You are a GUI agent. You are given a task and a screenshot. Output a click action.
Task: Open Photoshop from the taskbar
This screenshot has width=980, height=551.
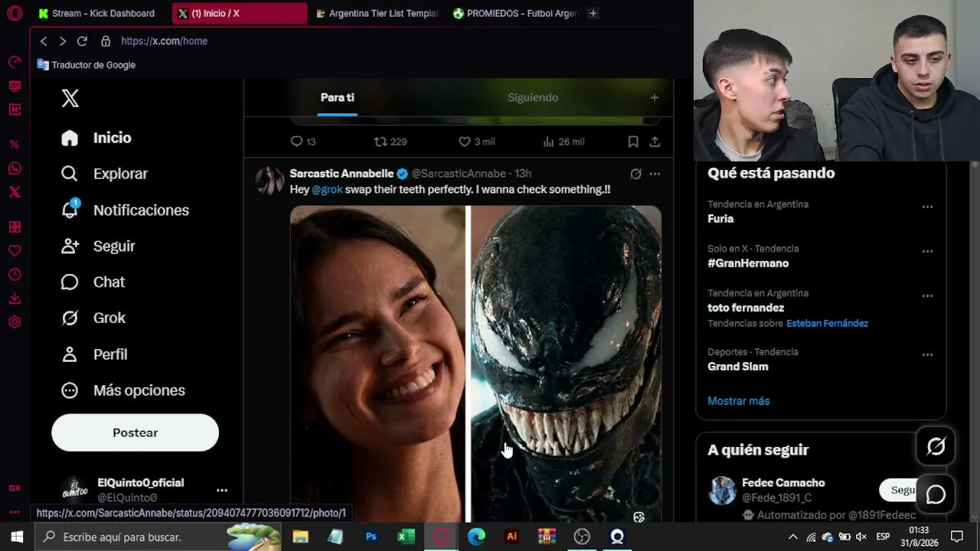click(371, 536)
